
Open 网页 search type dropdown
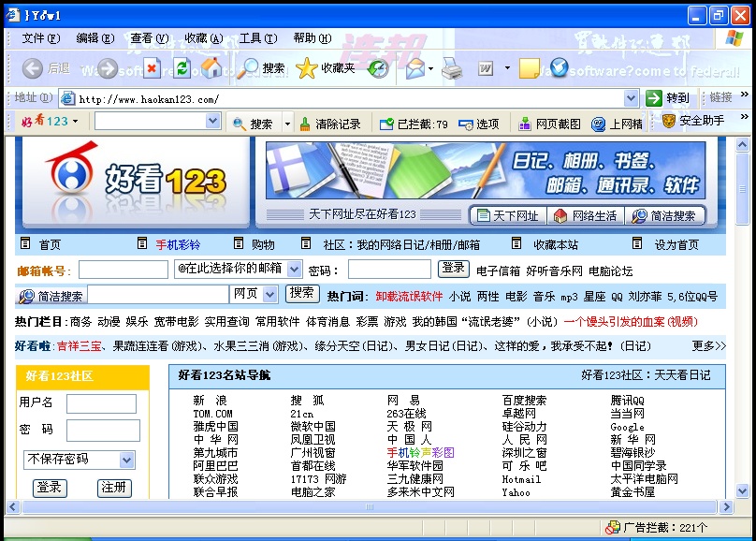point(270,294)
